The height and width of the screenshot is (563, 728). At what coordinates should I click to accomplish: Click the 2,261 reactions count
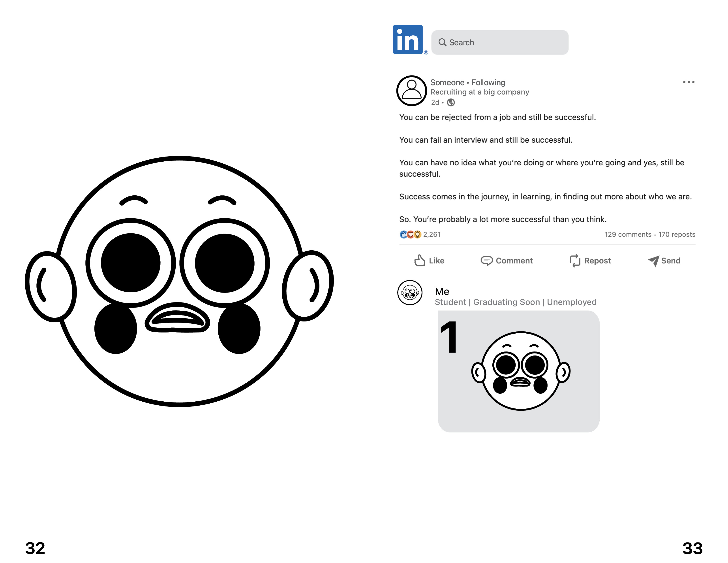point(432,234)
